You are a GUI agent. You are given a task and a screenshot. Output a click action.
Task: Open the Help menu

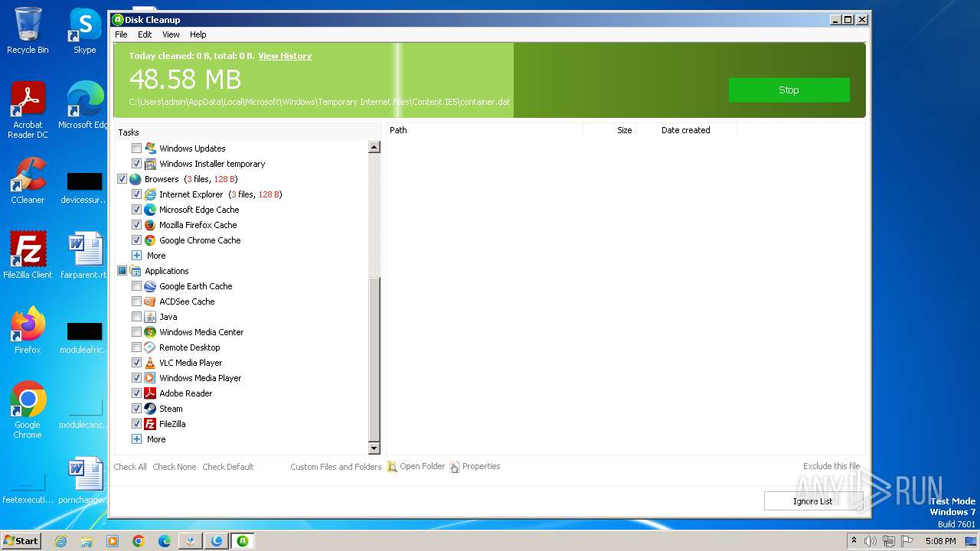click(x=198, y=34)
